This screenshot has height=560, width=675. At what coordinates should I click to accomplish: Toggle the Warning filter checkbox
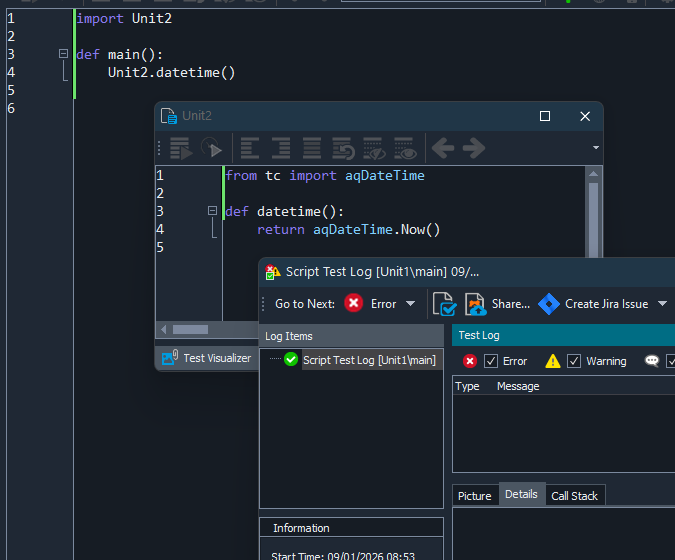[574, 361]
